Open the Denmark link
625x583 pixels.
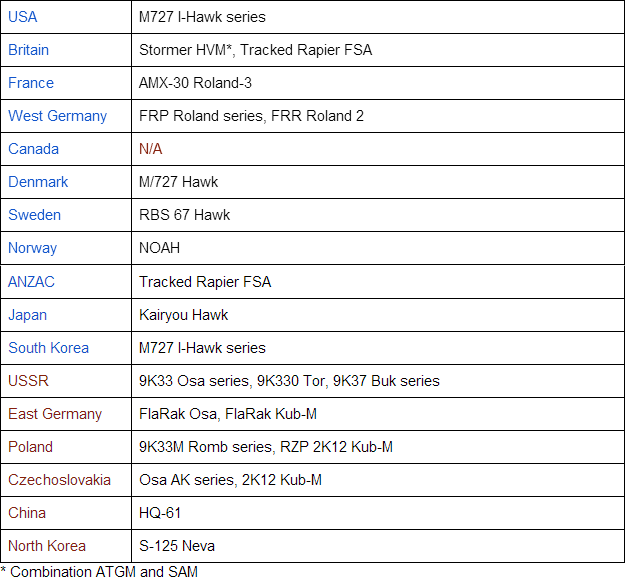(x=38, y=182)
